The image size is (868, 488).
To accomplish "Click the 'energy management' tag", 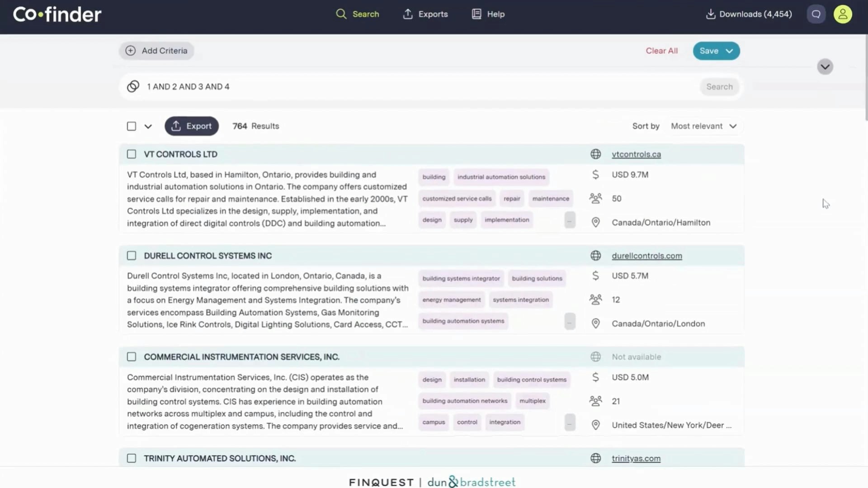I will (x=451, y=300).
